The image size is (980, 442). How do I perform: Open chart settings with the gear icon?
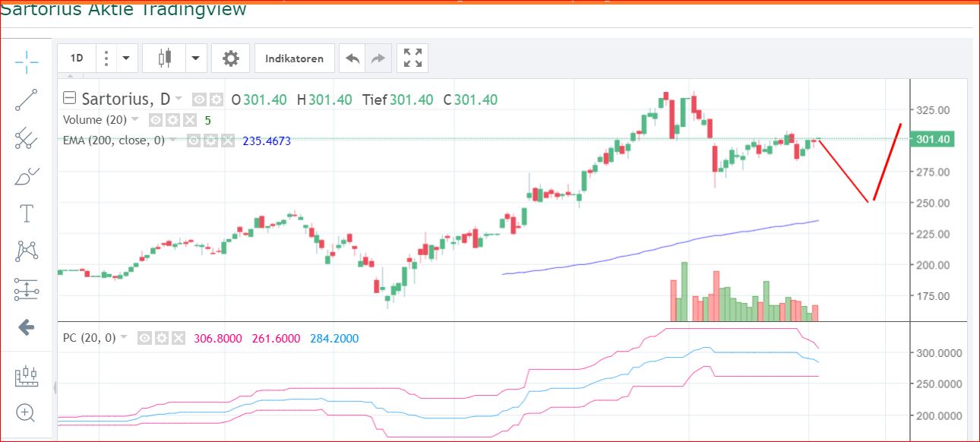230,58
